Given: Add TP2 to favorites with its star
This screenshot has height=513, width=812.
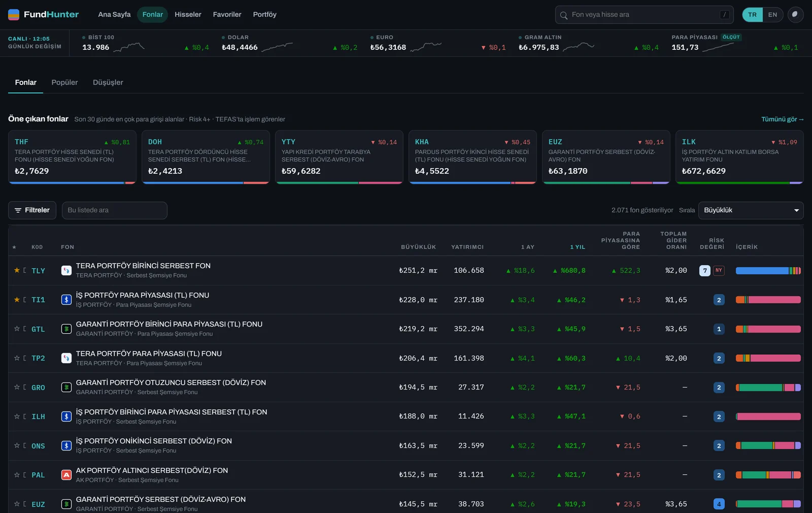Looking at the screenshot, I should [17, 358].
